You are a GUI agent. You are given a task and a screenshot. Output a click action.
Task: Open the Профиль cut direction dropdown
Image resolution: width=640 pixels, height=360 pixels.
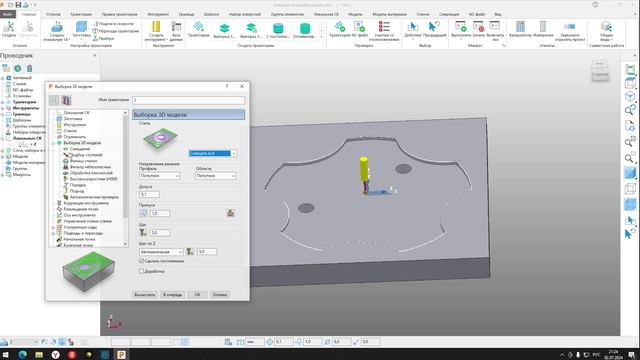pos(159,176)
